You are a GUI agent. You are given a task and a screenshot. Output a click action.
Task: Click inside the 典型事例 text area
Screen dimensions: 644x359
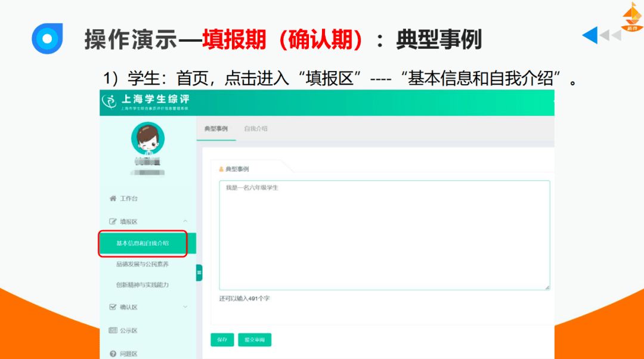click(384, 236)
